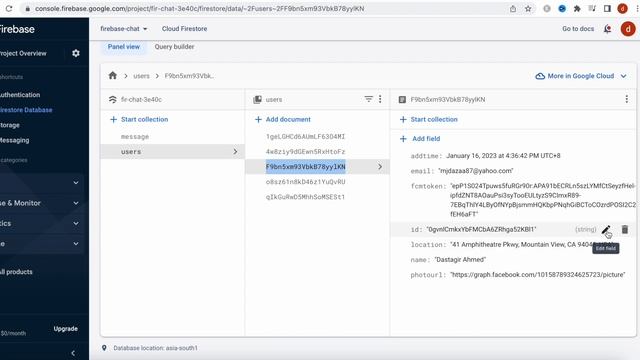Click the document icon in the right panel header

(x=402, y=99)
